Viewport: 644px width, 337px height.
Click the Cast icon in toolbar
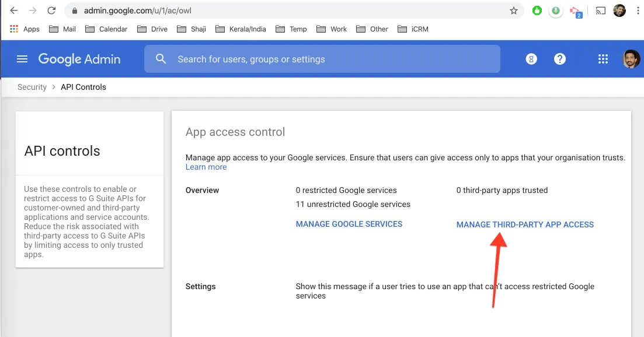tap(600, 10)
